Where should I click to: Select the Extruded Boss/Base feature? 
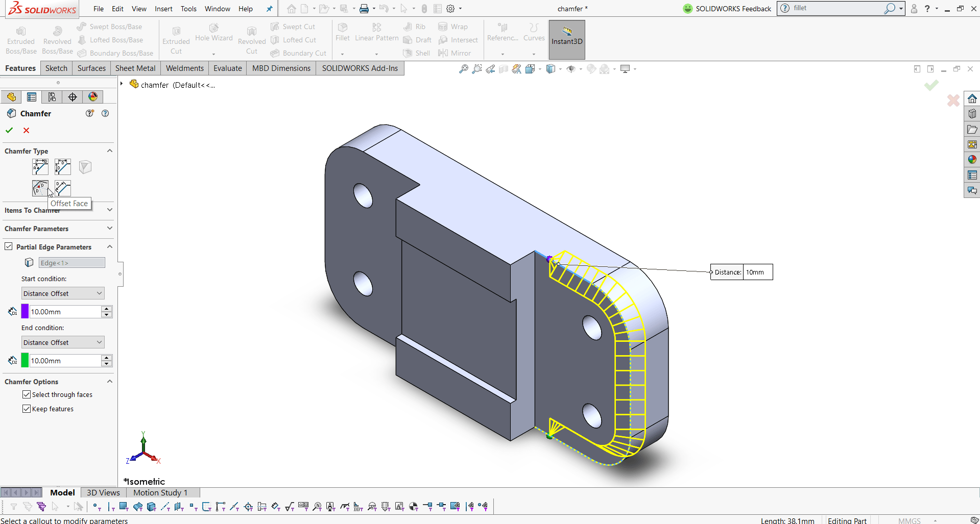point(20,38)
